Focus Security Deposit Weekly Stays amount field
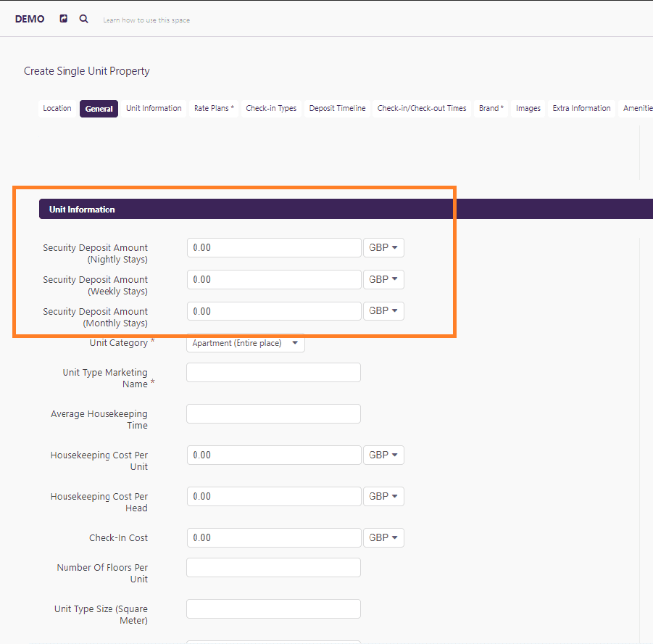Screen dimensions: 653x644 (274, 279)
